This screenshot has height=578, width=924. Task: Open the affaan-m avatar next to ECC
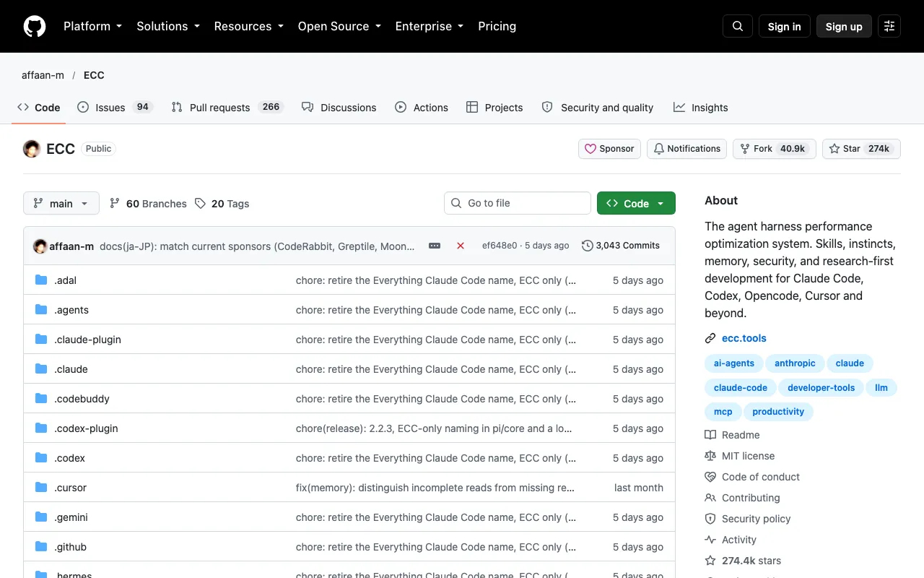click(32, 149)
